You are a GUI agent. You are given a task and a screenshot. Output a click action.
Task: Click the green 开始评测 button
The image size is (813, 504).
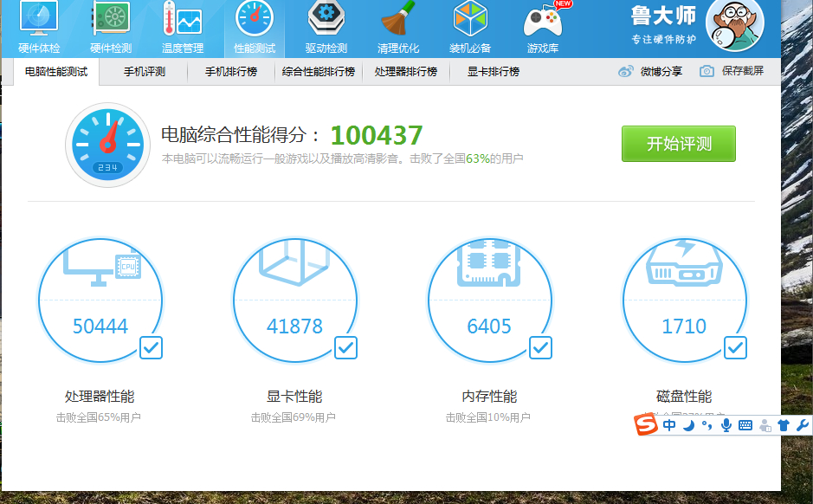pyautogui.click(x=679, y=144)
